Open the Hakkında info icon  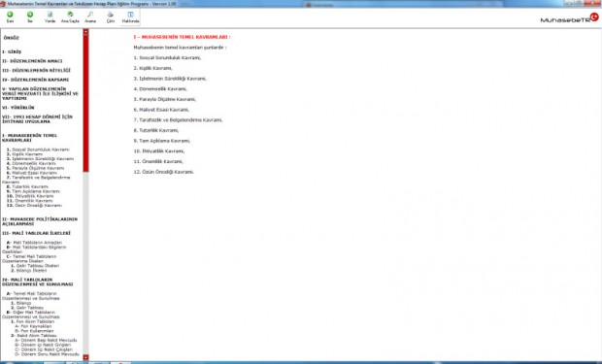[x=130, y=15]
